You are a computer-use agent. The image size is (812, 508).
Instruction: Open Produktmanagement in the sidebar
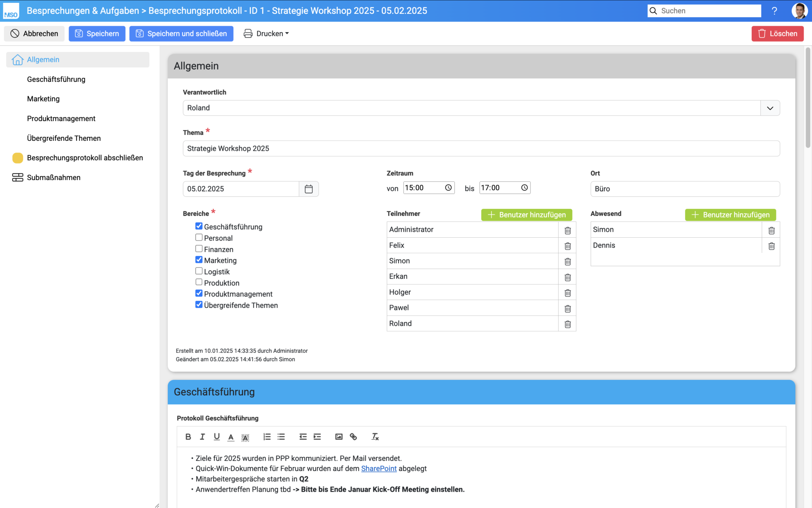[x=61, y=119]
